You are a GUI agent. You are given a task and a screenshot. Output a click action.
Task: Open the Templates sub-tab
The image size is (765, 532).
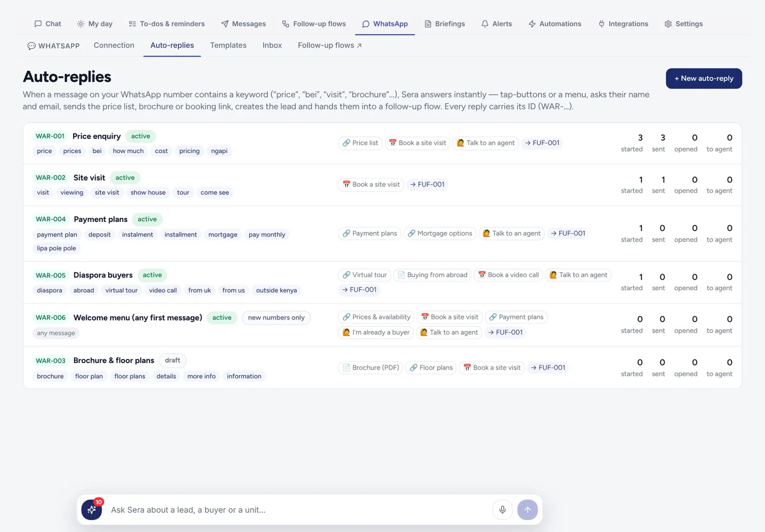(228, 45)
